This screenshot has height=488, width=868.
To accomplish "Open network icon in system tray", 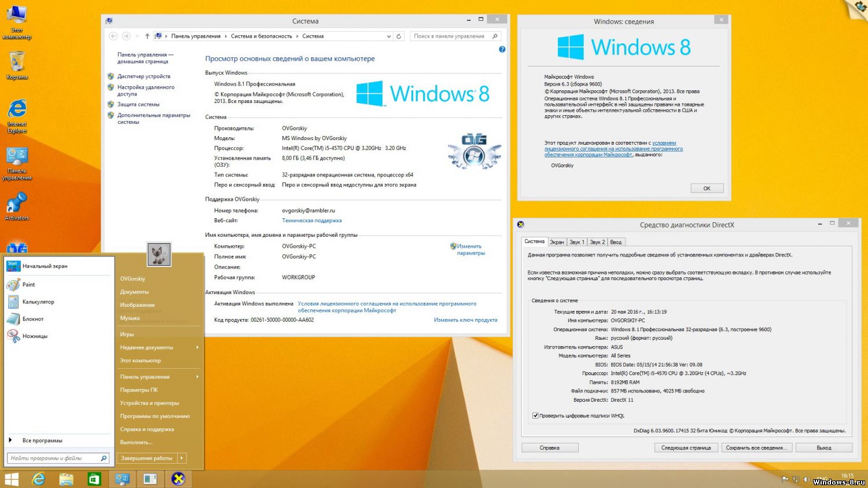I will [x=796, y=479].
